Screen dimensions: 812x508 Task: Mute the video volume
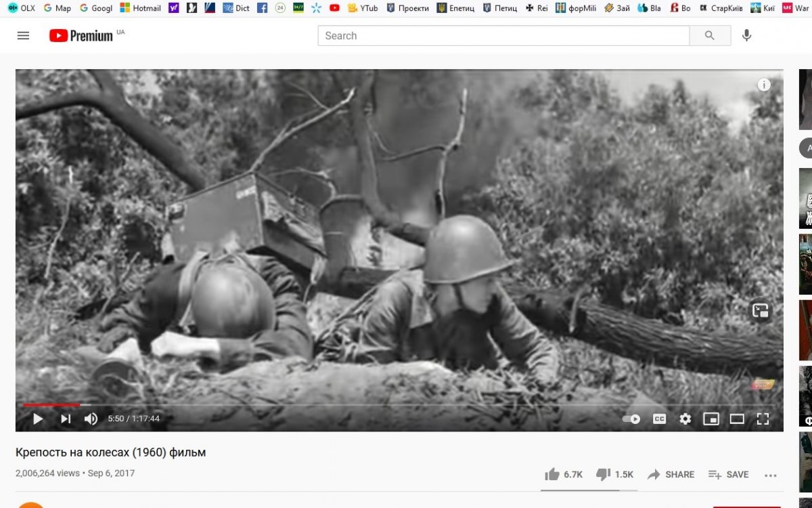coord(91,419)
